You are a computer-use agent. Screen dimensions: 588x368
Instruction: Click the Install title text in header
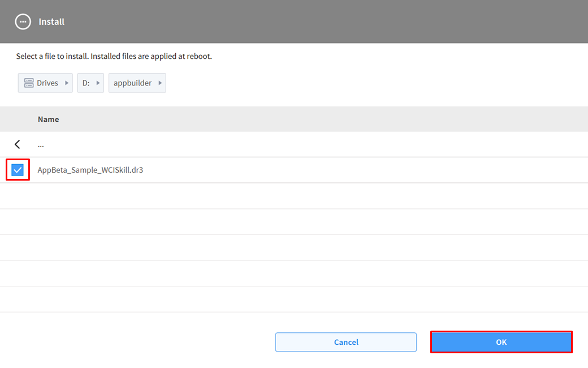point(51,22)
